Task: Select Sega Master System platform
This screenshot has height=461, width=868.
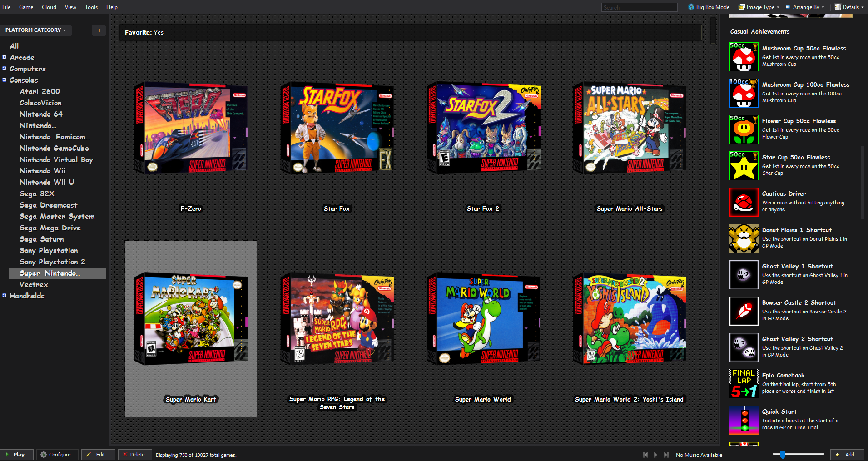Action: tap(57, 216)
